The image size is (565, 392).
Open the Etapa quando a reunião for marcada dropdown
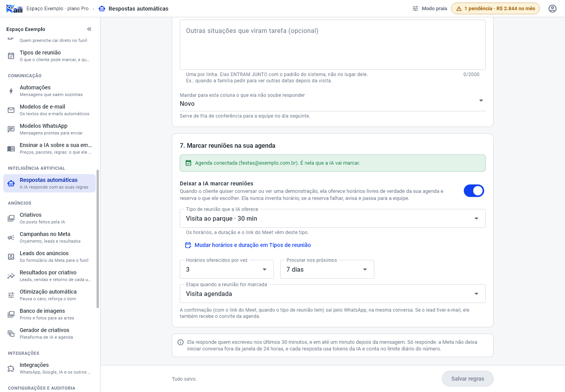point(333,294)
